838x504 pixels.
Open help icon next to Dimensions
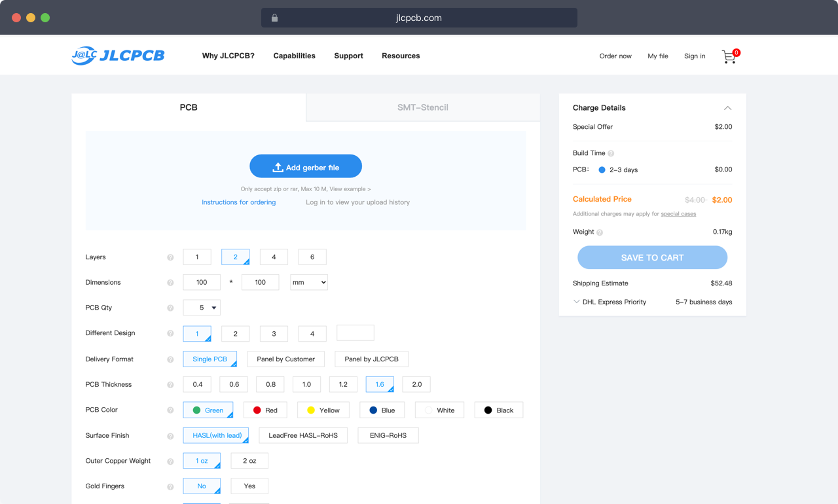170,283
